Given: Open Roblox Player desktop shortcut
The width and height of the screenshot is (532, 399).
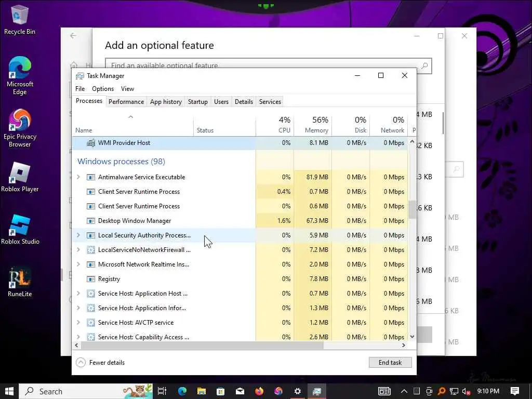Looking at the screenshot, I should [19, 177].
